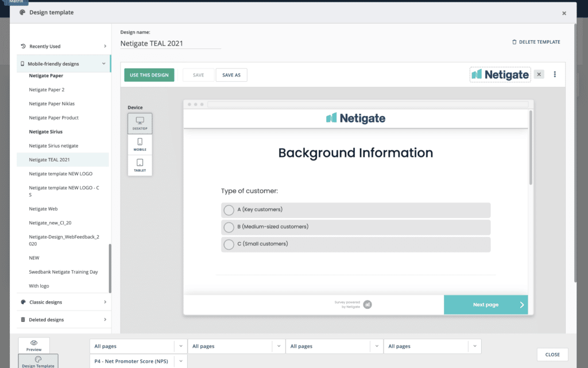Open the three-dot more options menu
588x368 pixels.
point(555,74)
